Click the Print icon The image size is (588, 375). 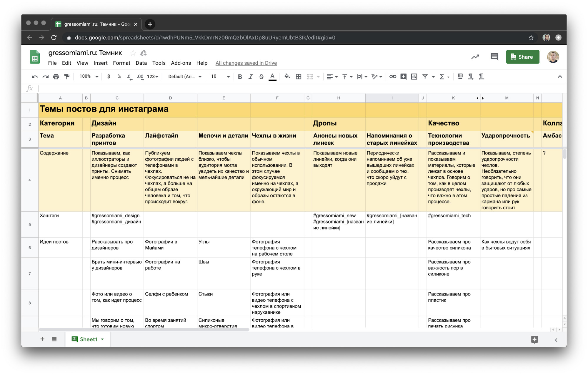(x=56, y=77)
